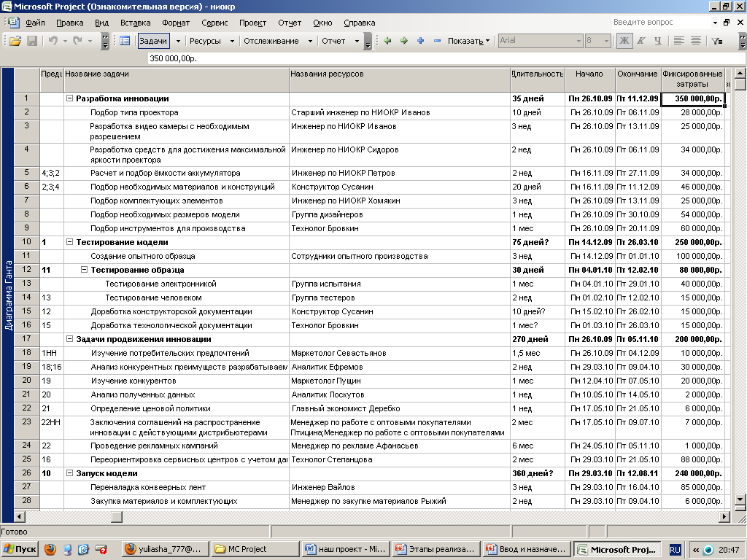This screenshot has height=560, width=747.
Task: Toggle Italic formatting button
Action: click(641, 41)
